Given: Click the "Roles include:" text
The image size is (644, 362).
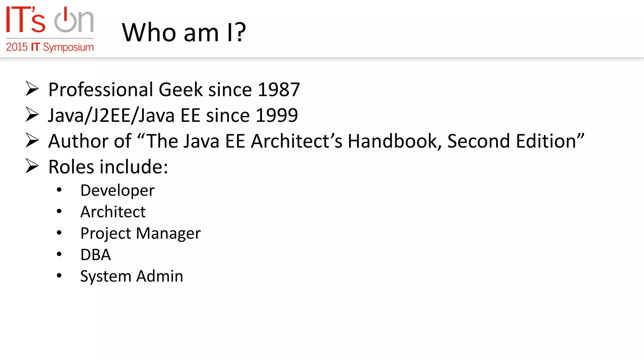Looking at the screenshot, I should click(108, 167).
